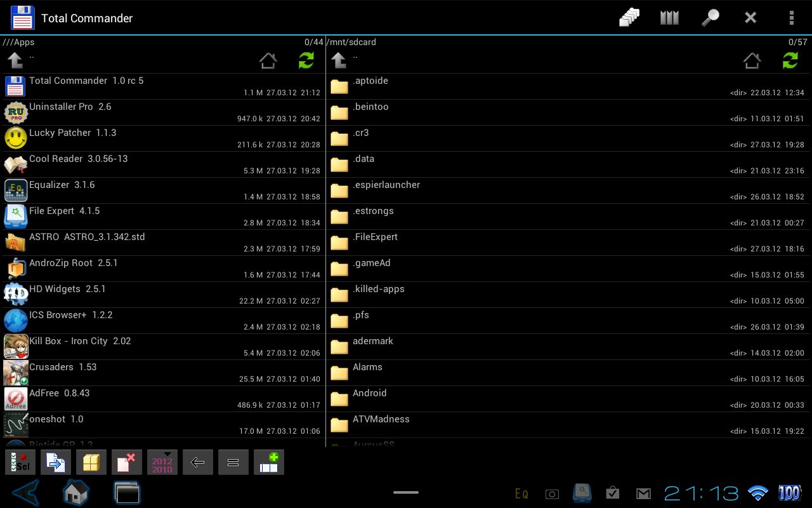Open the three-dot overflow menu
Screen dimensions: 812x508
[x=791, y=18]
